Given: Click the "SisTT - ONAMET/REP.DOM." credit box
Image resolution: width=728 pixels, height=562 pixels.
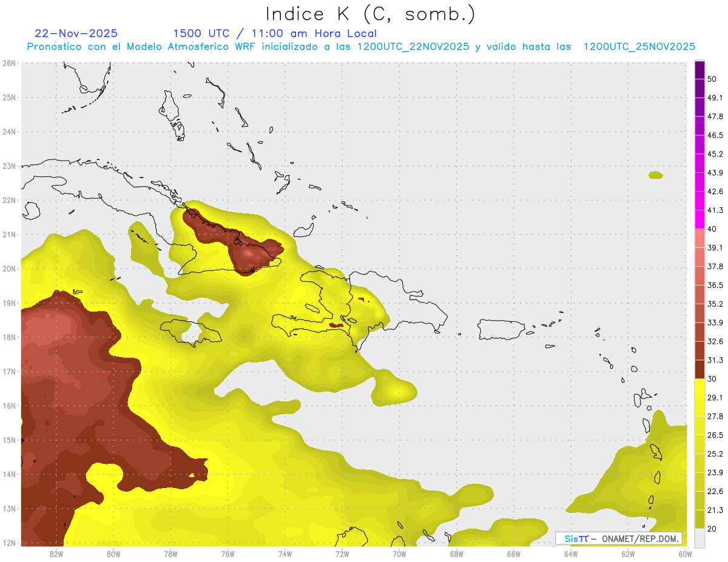Looking at the screenshot, I should click(619, 538).
